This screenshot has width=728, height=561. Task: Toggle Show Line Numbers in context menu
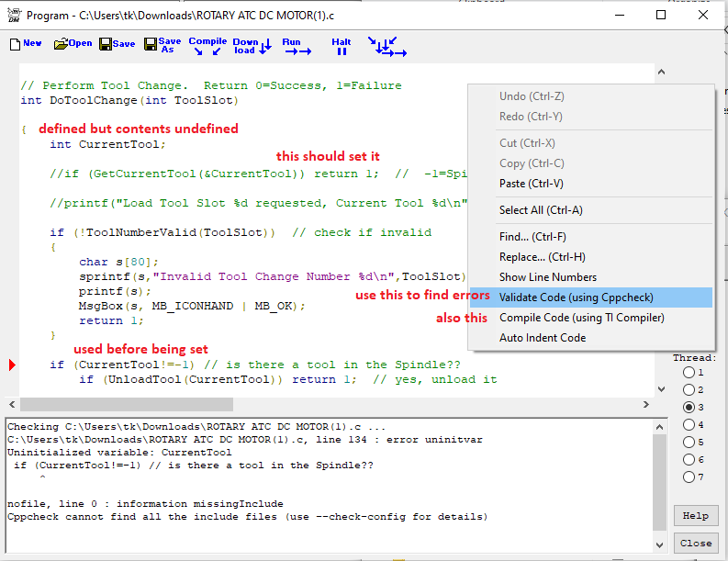click(x=547, y=277)
